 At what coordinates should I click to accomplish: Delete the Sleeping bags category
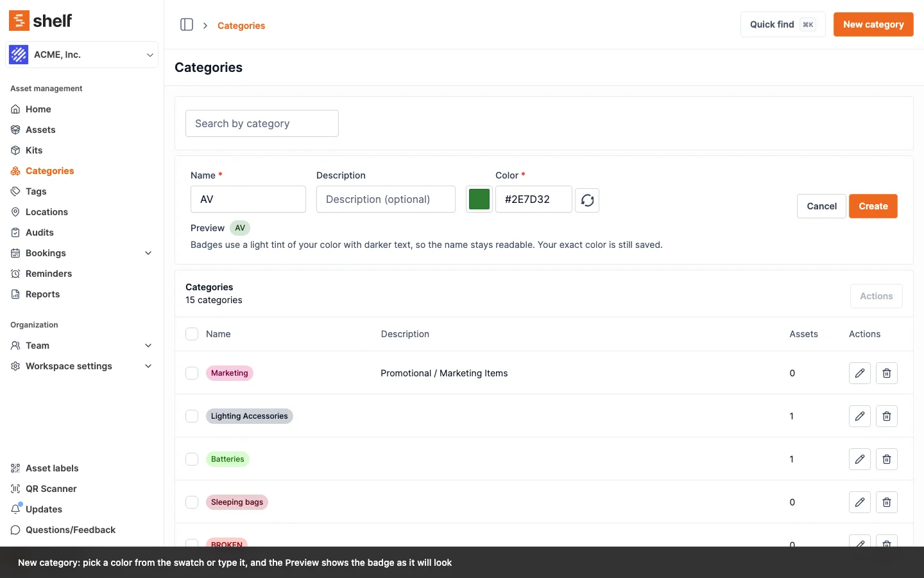tap(887, 502)
